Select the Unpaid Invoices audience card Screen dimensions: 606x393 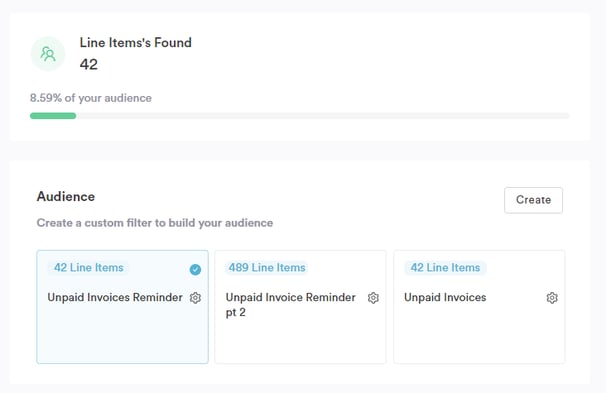tap(479, 307)
